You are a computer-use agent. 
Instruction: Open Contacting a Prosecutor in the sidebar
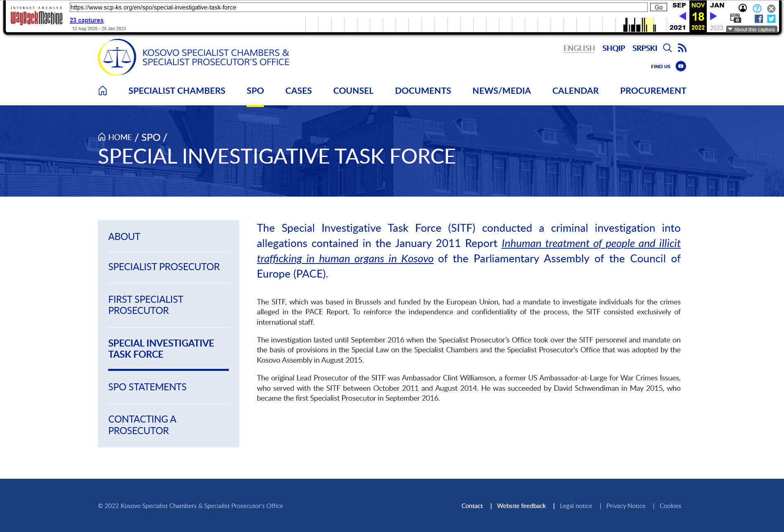tap(142, 425)
